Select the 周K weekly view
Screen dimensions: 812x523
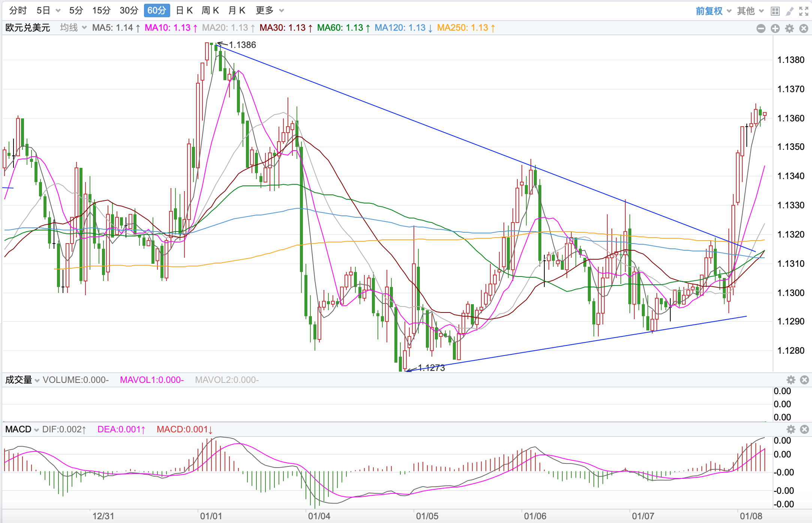pyautogui.click(x=210, y=10)
